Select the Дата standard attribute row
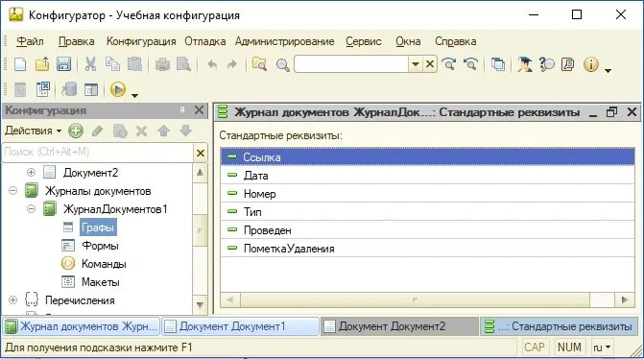644x359 pixels. (427, 176)
